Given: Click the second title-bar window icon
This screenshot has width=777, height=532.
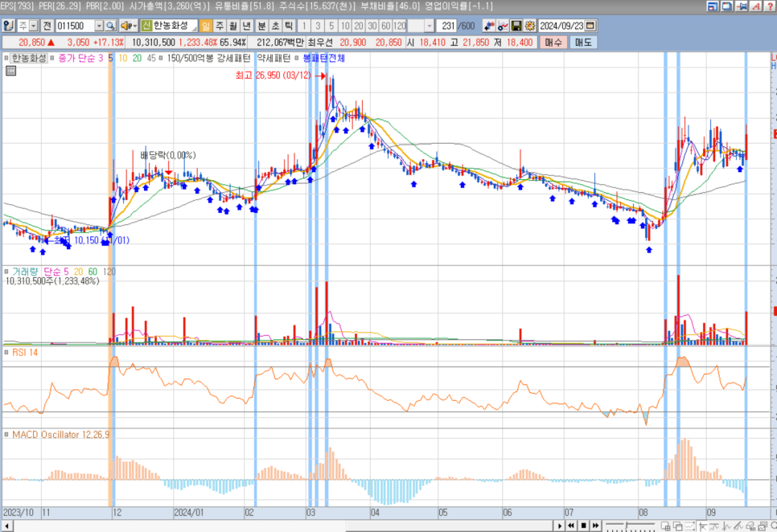Looking at the screenshot, I should tap(727, 6).
